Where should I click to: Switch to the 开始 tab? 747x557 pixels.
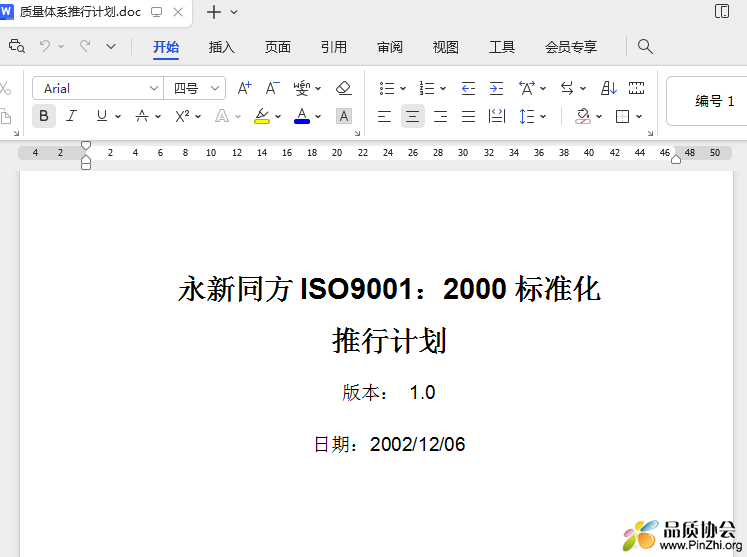point(166,47)
